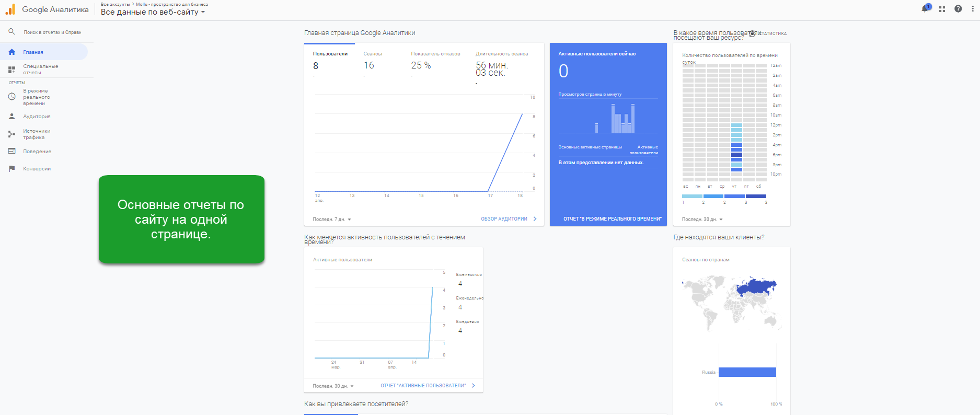Open the three-dot more options menu
Viewport: 980px width, 415px height.
pyautogui.click(x=973, y=9)
